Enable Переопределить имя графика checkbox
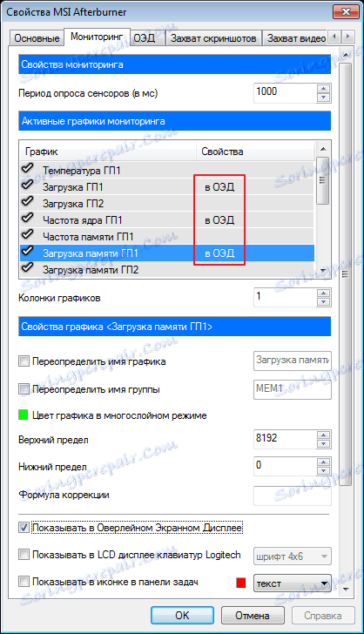Screen dimensions: 364x634 pyautogui.click(x=24, y=361)
